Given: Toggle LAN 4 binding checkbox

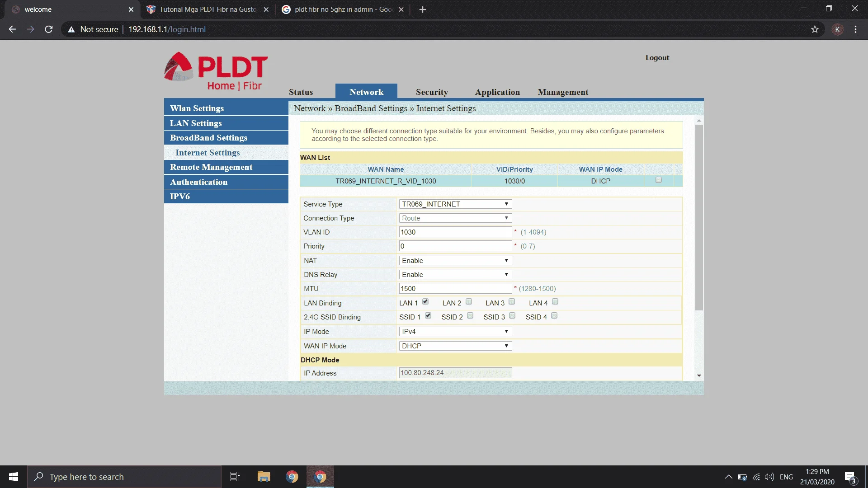Looking at the screenshot, I should (x=555, y=302).
